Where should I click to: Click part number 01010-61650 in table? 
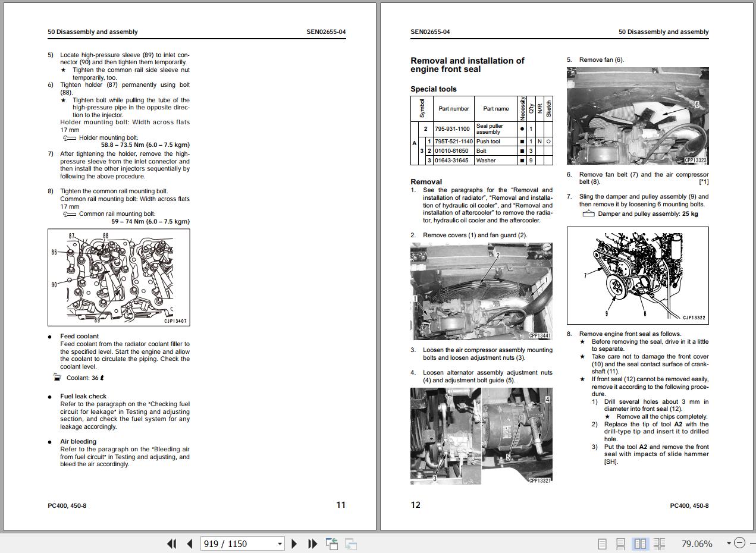click(x=451, y=151)
